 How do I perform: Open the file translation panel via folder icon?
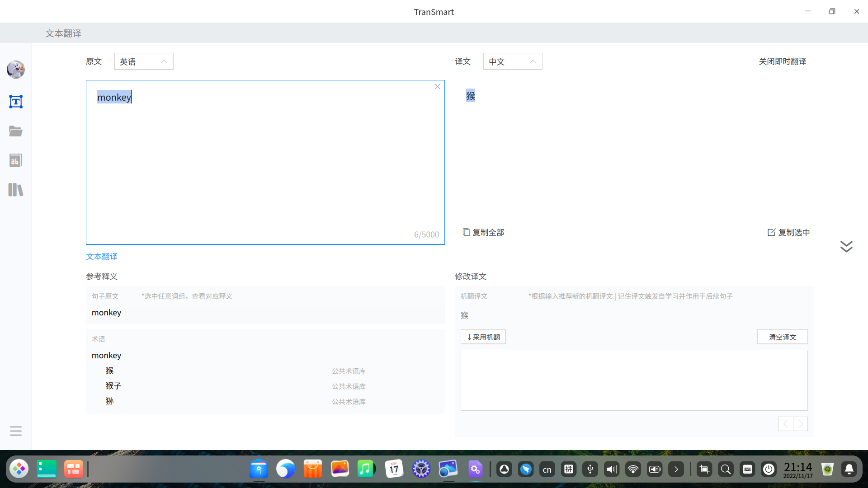(x=16, y=131)
